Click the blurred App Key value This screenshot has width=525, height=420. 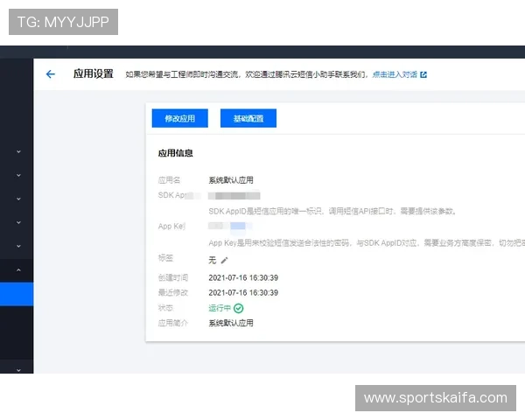(230, 226)
